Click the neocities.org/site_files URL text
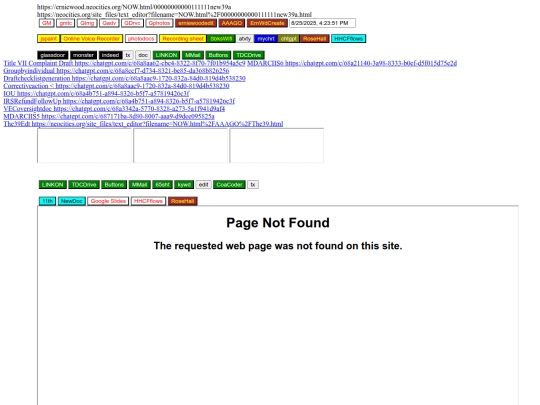 pyautogui.click(x=174, y=14)
